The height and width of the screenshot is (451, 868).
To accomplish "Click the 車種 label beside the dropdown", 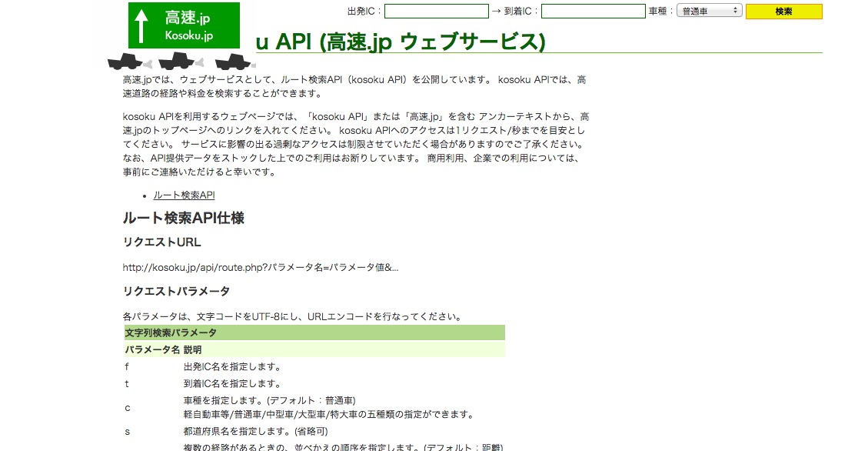I will click(660, 11).
